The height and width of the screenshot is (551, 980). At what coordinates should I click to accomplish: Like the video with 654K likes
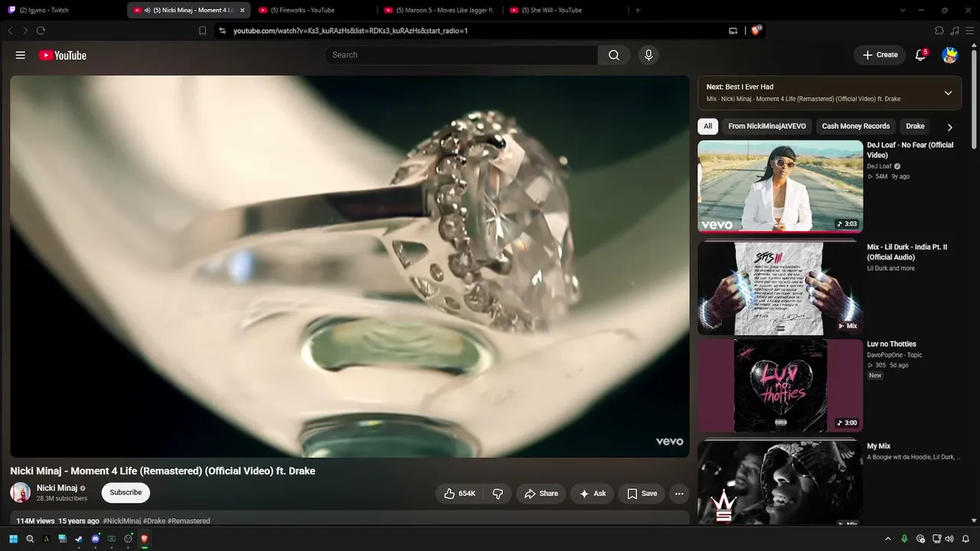459,494
